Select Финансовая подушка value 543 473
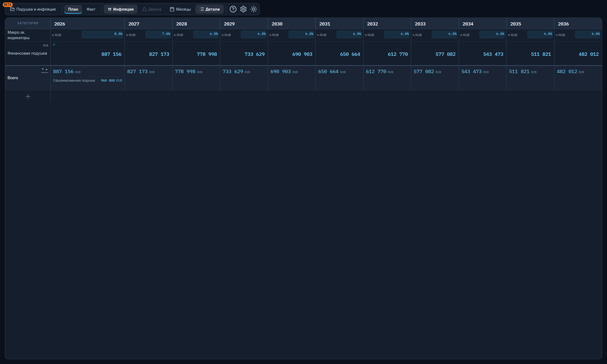This screenshot has height=364, width=607. point(493,54)
